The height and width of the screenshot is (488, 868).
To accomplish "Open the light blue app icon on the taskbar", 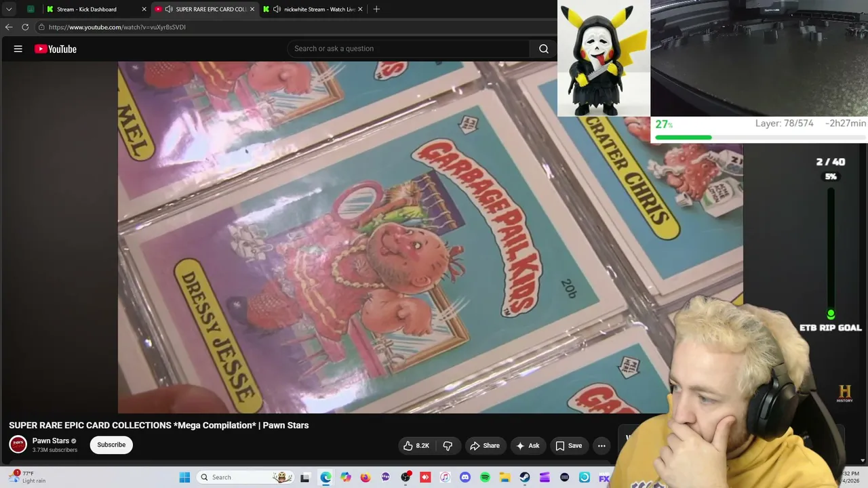I will pyautogui.click(x=585, y=477).
